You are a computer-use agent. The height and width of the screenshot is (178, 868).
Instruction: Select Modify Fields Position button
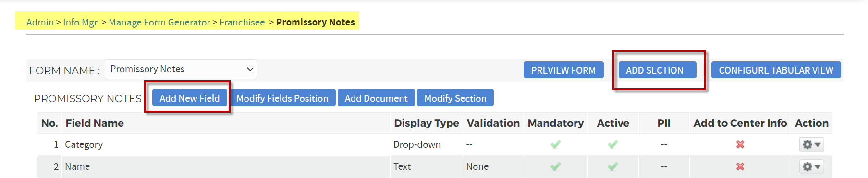tap(282, 98)
